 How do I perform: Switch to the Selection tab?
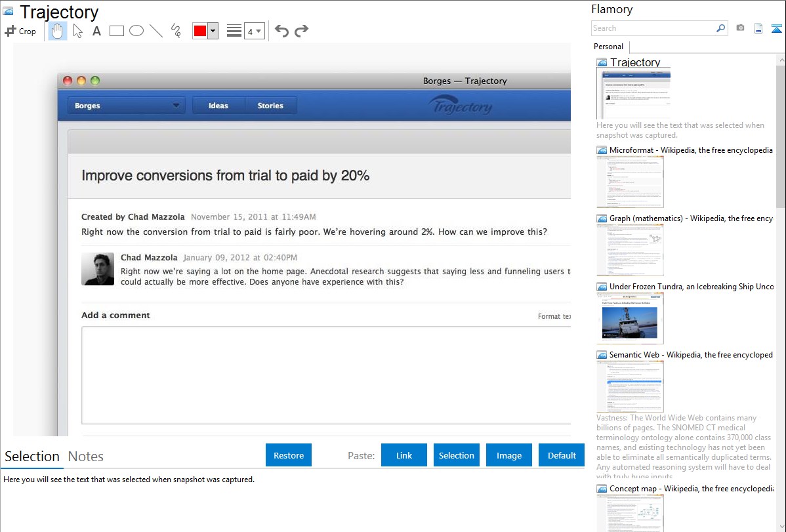click(x=32, y=457)
